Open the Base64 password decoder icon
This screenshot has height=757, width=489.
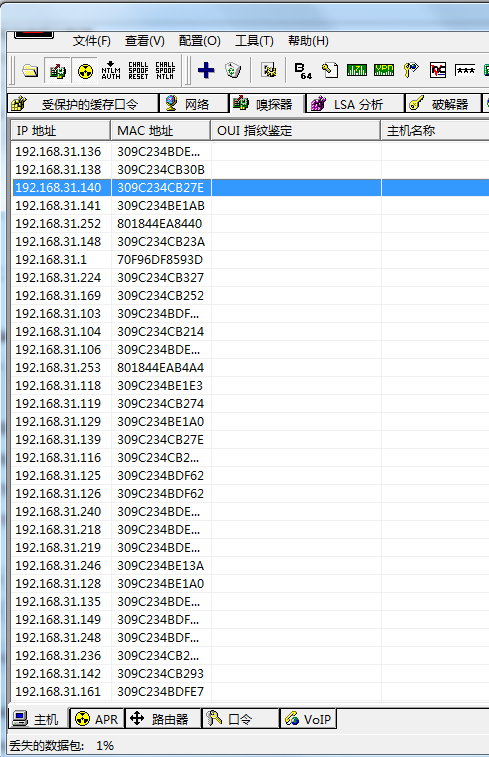(303, 70)
